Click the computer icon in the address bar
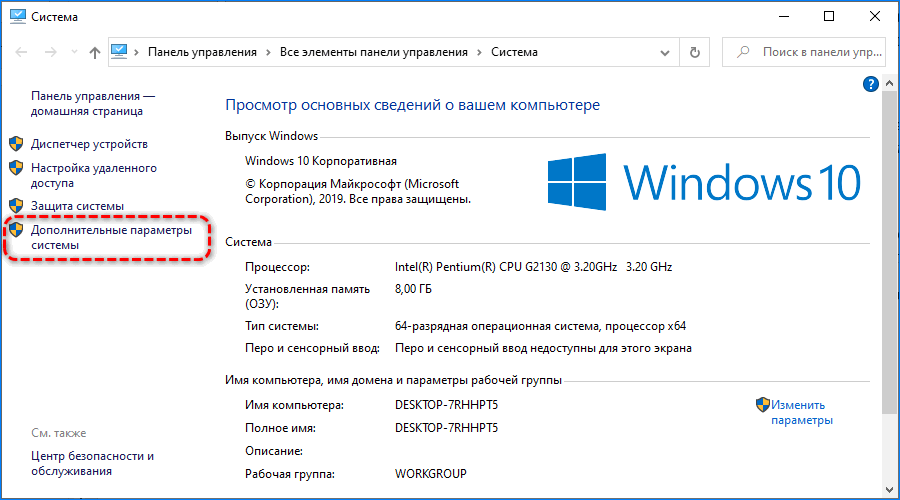The width and height of the screenshot is (900, 500). click(x=120, y=51)
